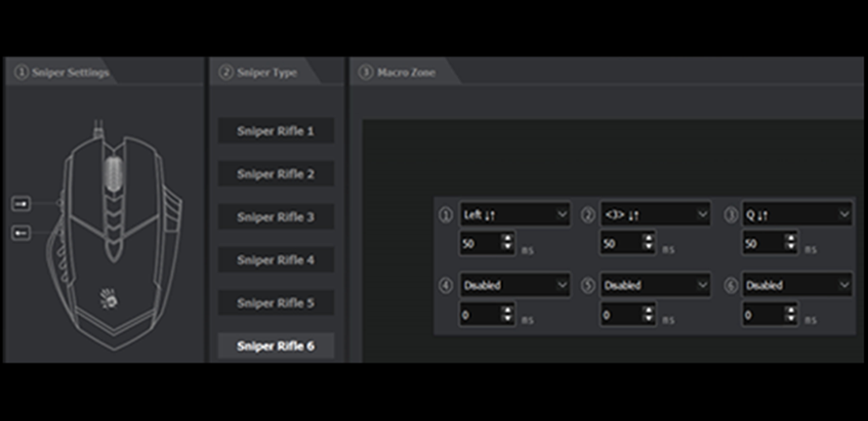
Task: Expand macro slot 3 'Q' dropdown
Action: [797, 215]
